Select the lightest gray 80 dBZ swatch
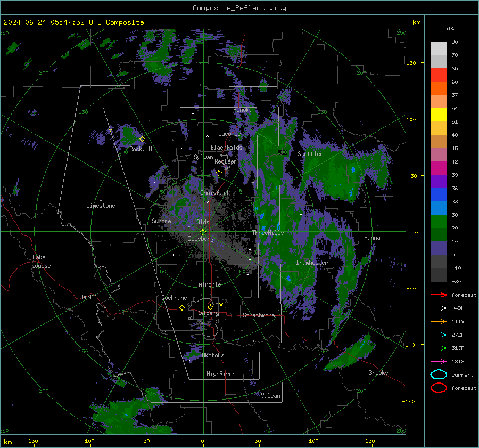The height and width of the screenshot is (448, 479). point(439,48)
